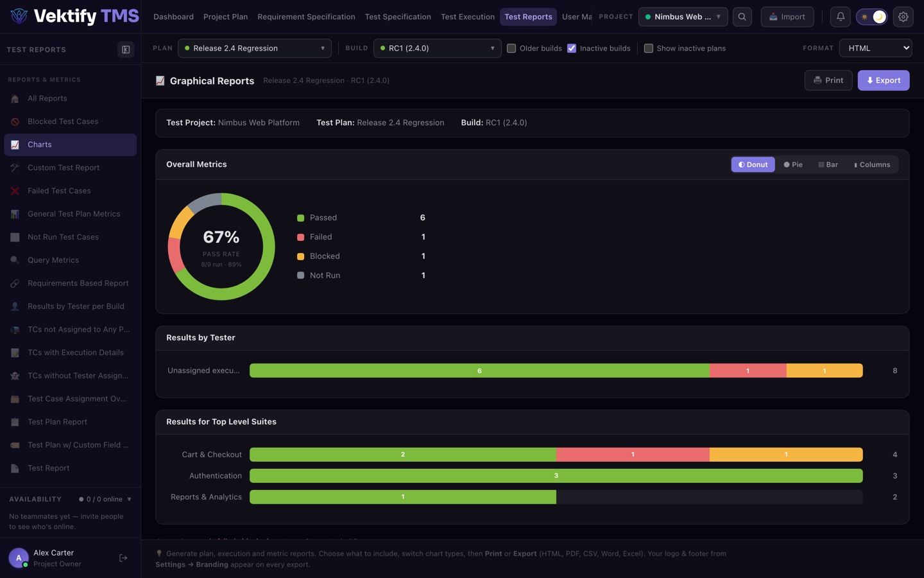Click the Blocked Test Cases icon
The height and width of the screenshot is (578, 924).
click(x=15, y=121)
